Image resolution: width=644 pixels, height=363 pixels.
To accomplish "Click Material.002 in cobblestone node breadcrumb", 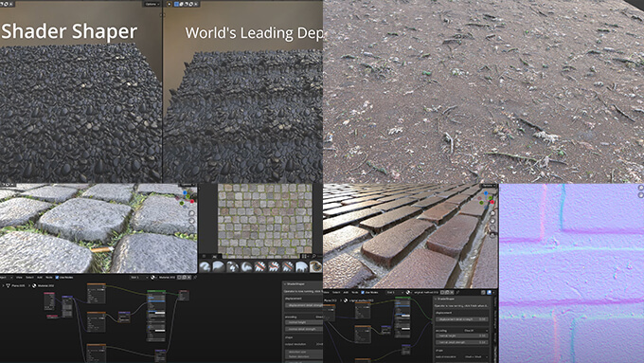I will click(x=45, y=285).
